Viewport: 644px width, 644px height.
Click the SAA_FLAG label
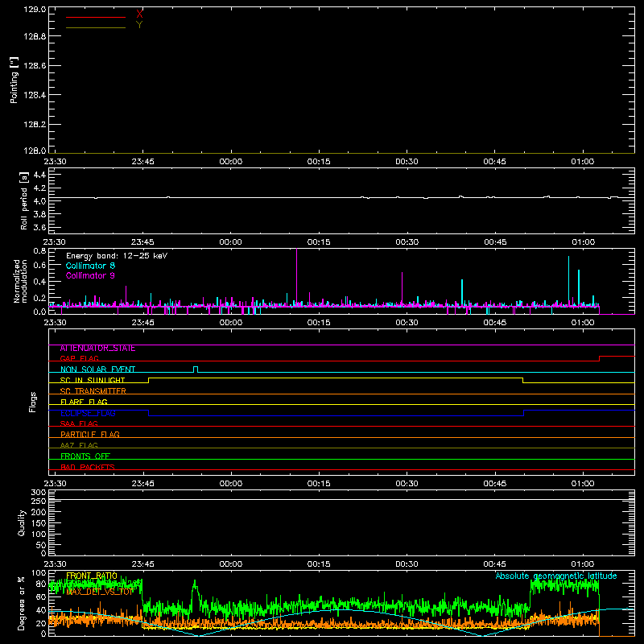pyautogui.click(x=79, y=423)
